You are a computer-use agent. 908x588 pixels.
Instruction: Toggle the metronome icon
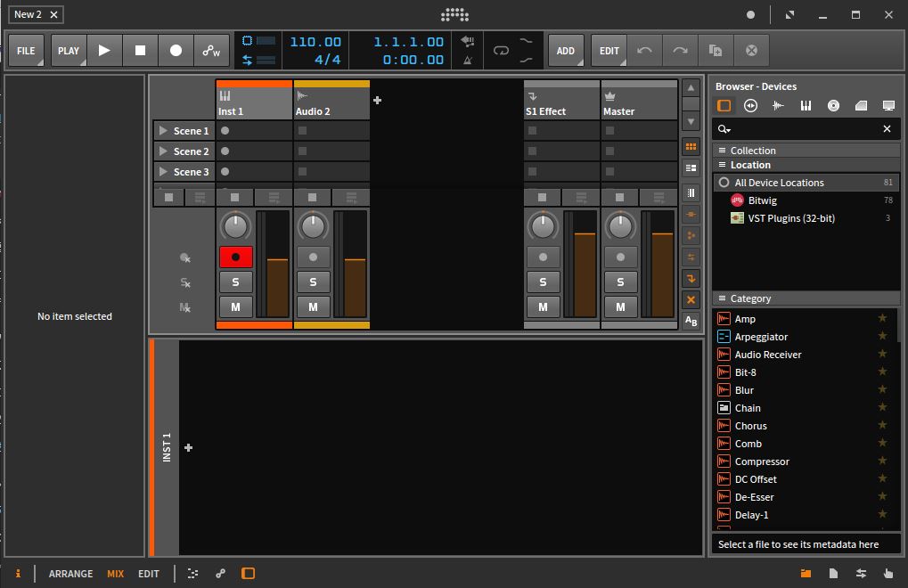(468, 60)
